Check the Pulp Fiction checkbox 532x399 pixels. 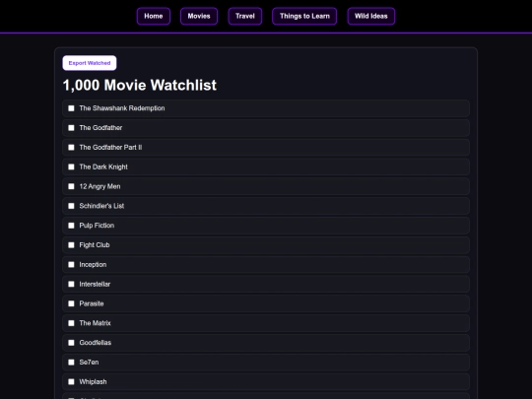coord(71,226)
